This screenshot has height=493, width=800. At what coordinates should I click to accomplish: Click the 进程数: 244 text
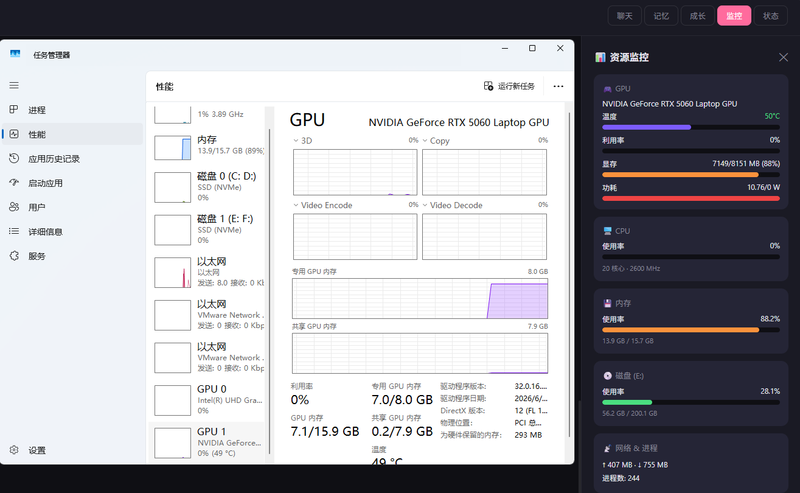[x=620, y=478]
